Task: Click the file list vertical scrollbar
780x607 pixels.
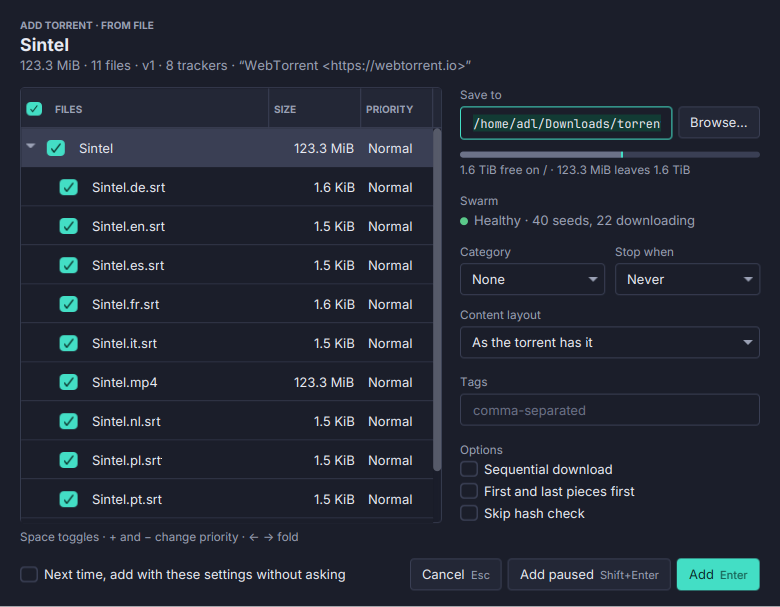Action: pos(437,300)
